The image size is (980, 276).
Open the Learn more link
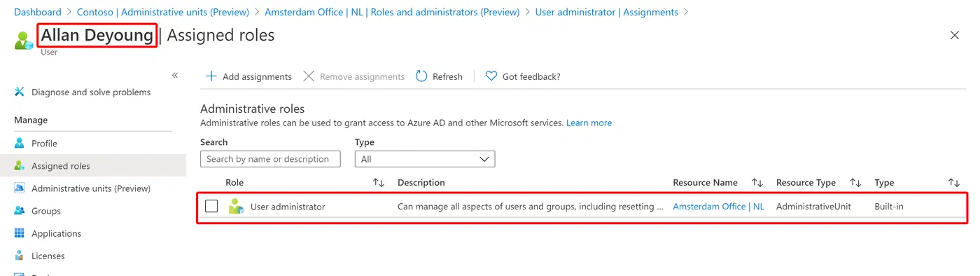[589, 123]
